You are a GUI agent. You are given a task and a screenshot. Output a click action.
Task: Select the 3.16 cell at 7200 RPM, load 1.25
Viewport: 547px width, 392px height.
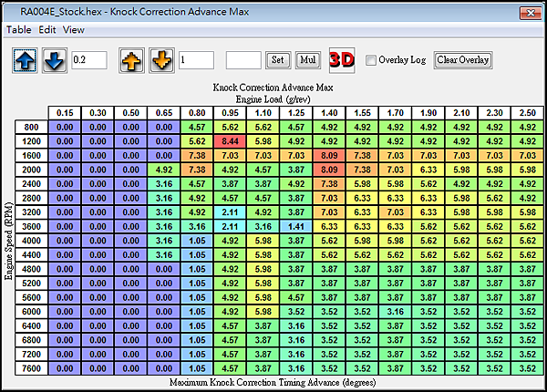[x=296, y=355]
